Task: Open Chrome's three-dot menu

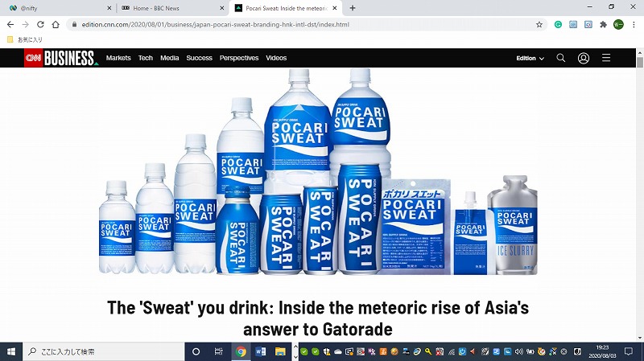Action: tap(634, 25)
